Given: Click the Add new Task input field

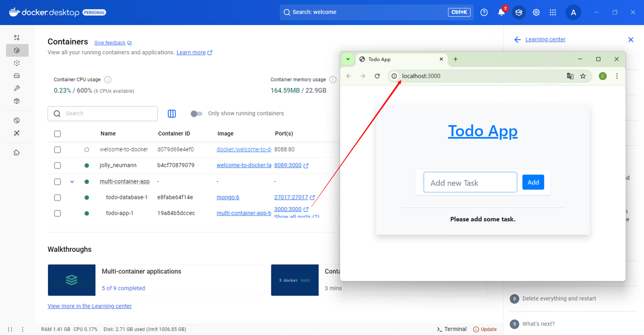Looking at the screenshot, I should point(470,182).
